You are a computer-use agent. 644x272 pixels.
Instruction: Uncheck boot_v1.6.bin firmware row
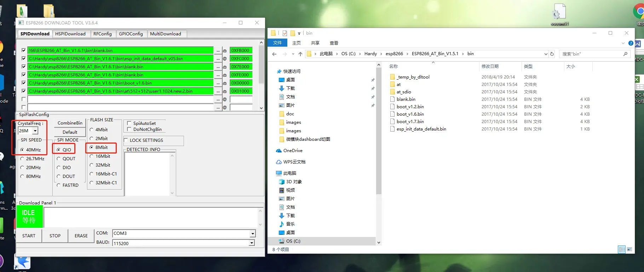point(24,83)
